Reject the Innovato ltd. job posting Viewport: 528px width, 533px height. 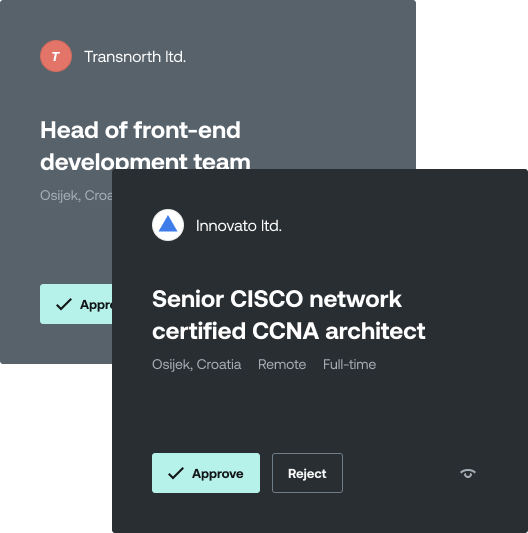(307, 473)
